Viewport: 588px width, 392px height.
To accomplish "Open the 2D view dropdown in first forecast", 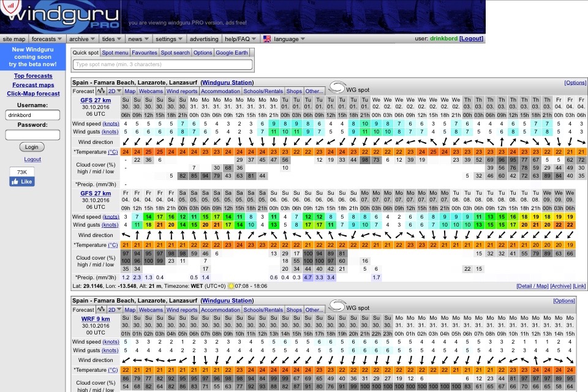I will click(115, 91).
